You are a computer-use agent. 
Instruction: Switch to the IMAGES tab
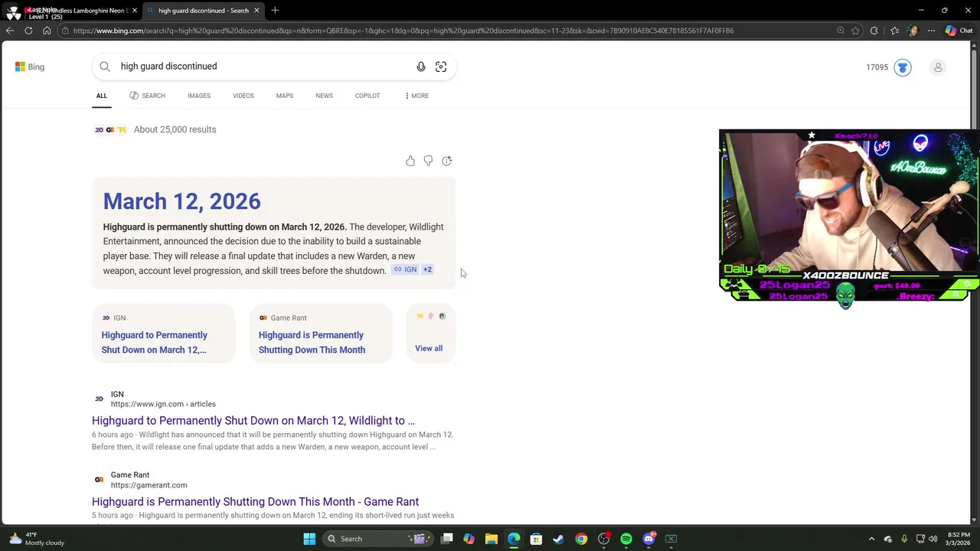pyautogui.click(x=199, y=96)
